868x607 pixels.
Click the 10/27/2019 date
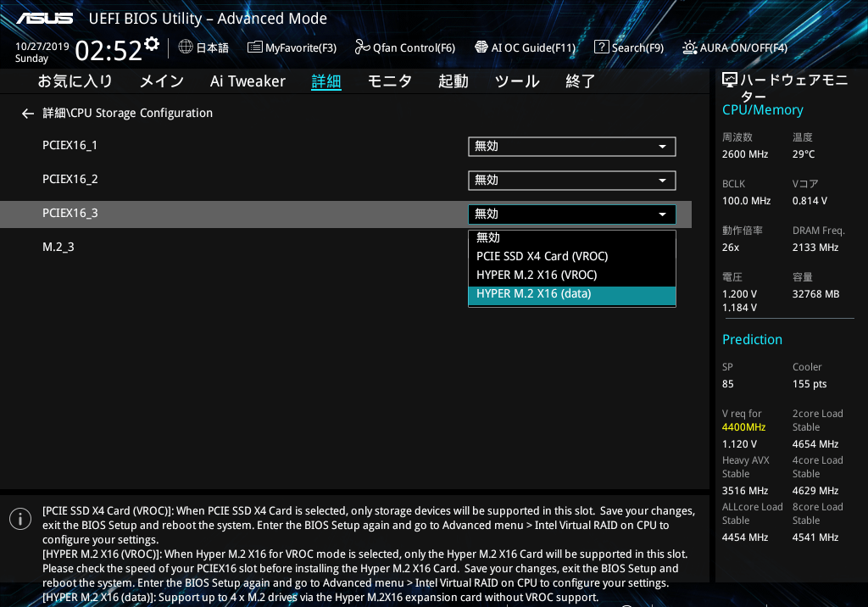[42, 47]
